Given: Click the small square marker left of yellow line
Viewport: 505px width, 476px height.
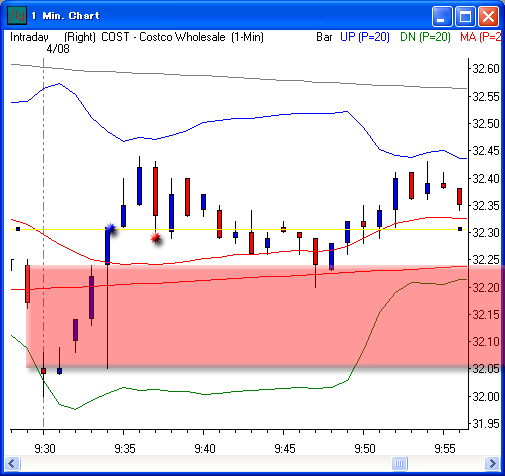Looking at the screenshot, I should tap(18, 229).
